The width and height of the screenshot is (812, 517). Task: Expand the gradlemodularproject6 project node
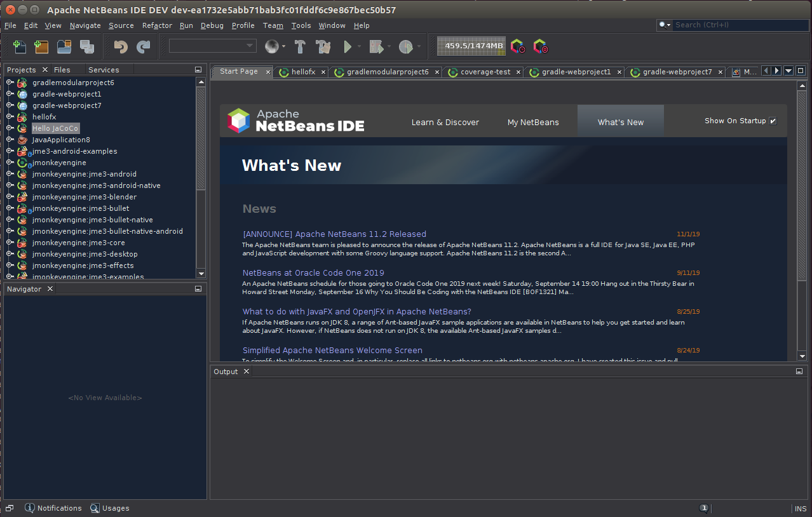(x=10, y=83)
